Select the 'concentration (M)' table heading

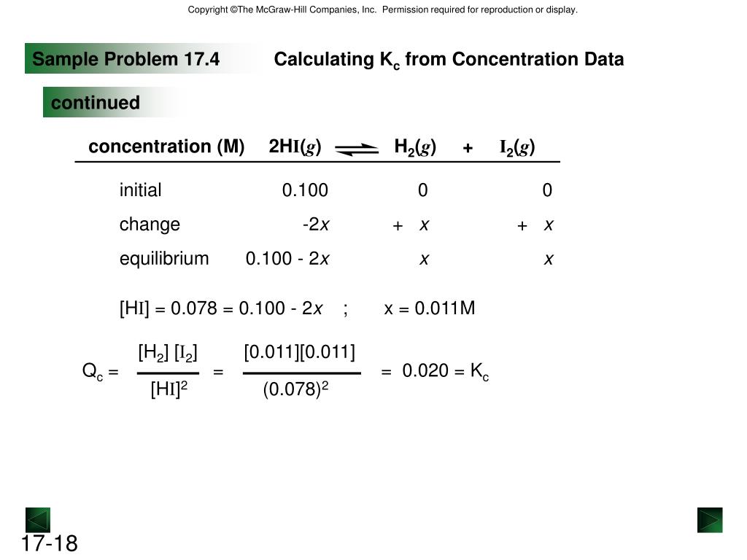pos(166,146)
